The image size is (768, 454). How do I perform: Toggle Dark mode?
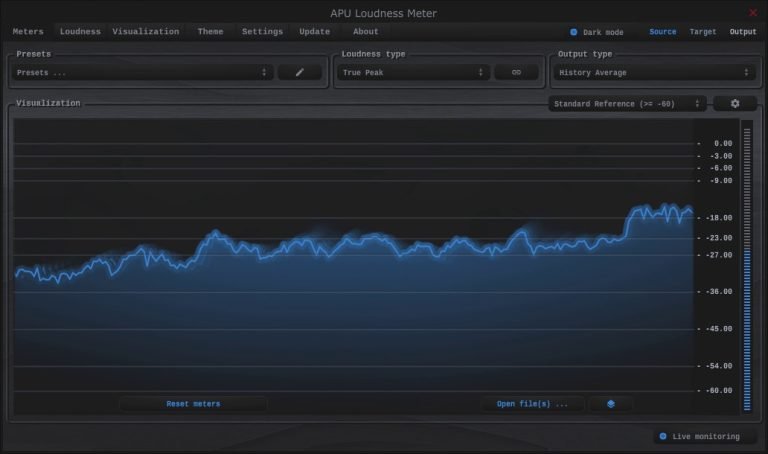(597, 32)
